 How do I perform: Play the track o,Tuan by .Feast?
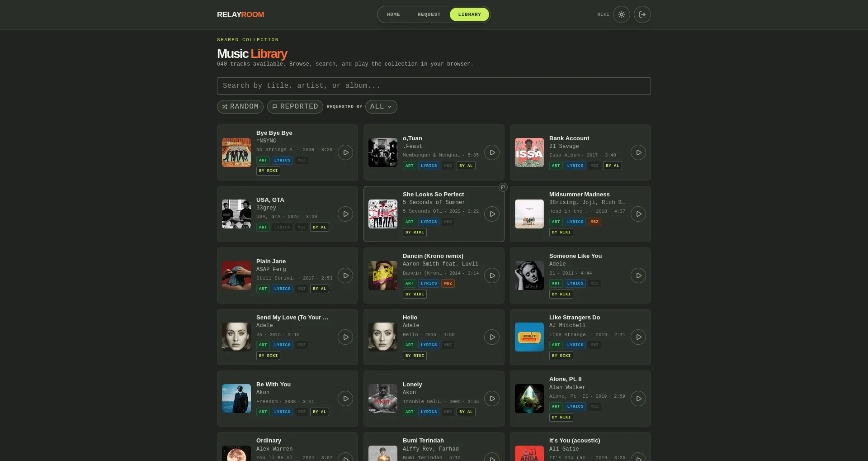click(492, 152)
